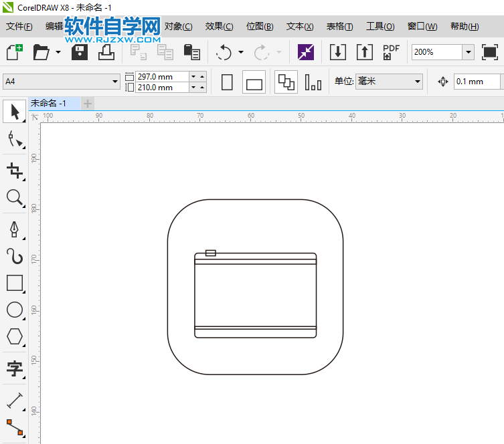Viewport: 504px width, 444px height.
Task: Open the zoom level 200% dropdown
Action: (x=468, y=52)
